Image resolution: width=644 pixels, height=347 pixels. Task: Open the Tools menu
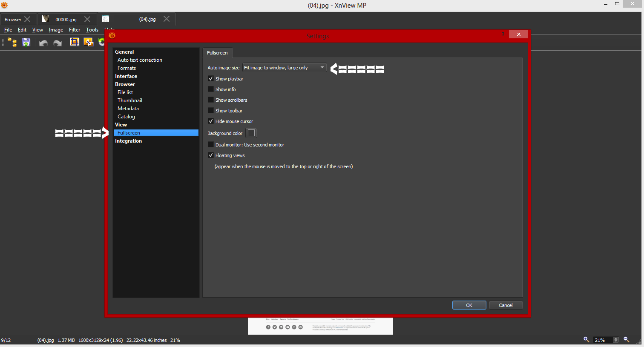pyautogui.click(x=92, y=30)
